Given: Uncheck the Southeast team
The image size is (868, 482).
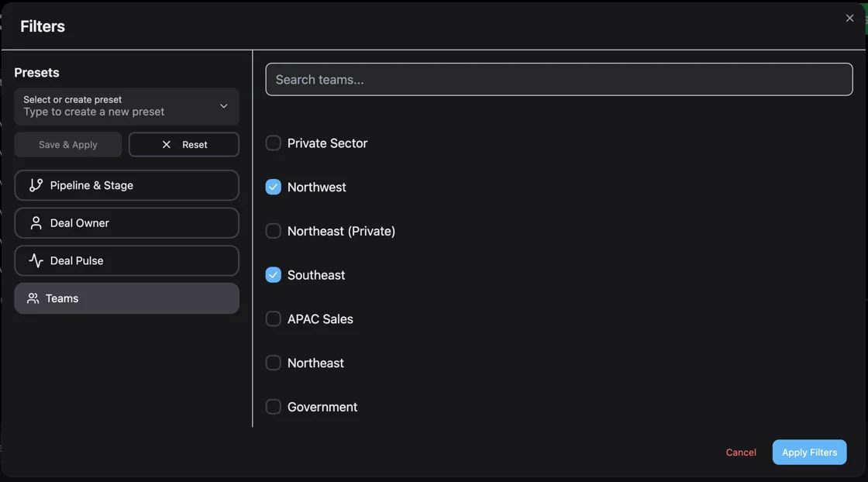Looking at the screenshot, I should coord(273,274).
